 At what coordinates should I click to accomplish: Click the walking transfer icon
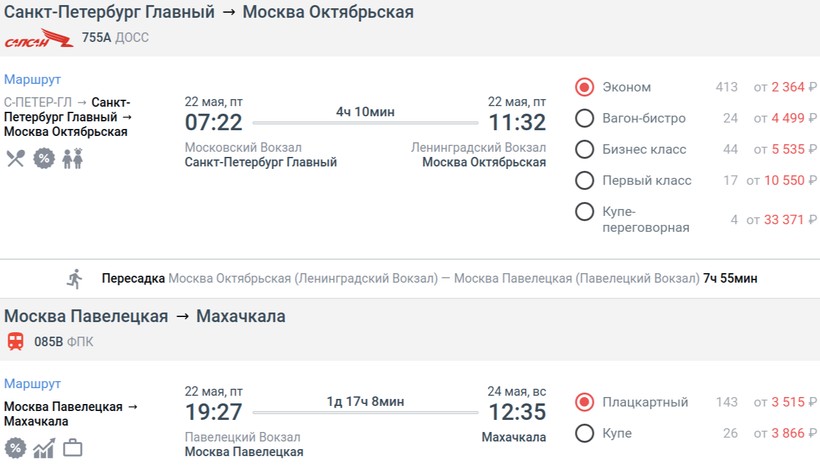75,279
